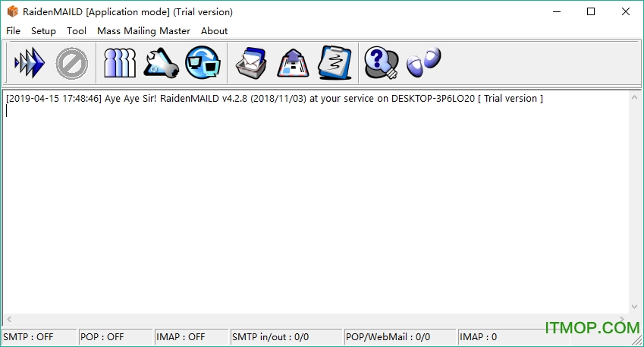Start the mail server with triple-arrow icon
Viewport: 644px width, 347px height.
tap(30, 63)
